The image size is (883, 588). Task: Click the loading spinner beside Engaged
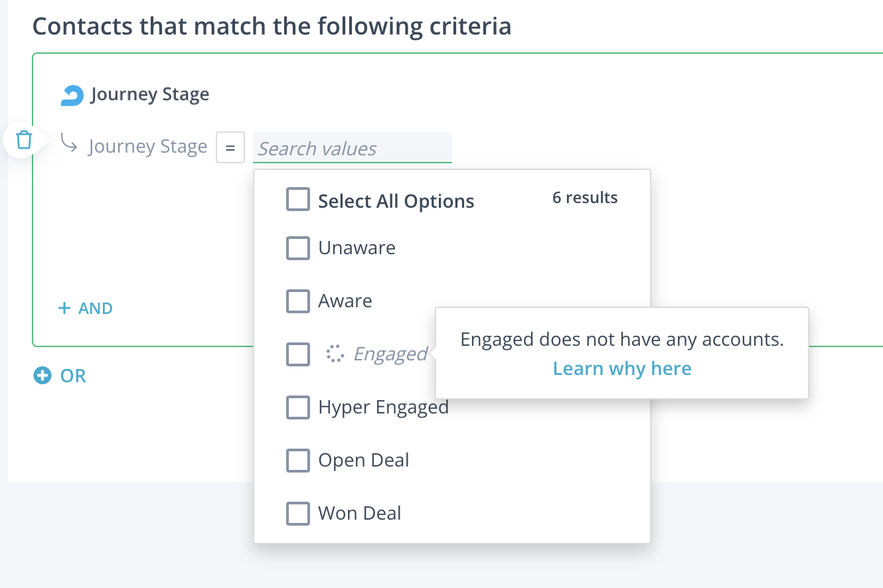click(x=335, y=354)
